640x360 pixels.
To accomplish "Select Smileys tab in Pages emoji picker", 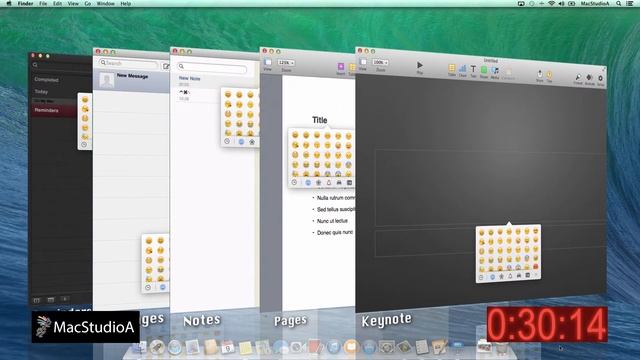I will click(x=308, y=182).
